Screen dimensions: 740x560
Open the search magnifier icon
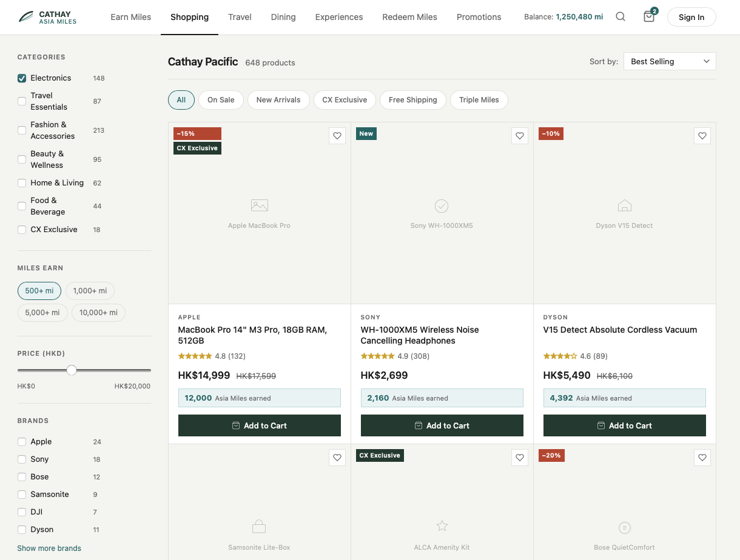(621, 17)
